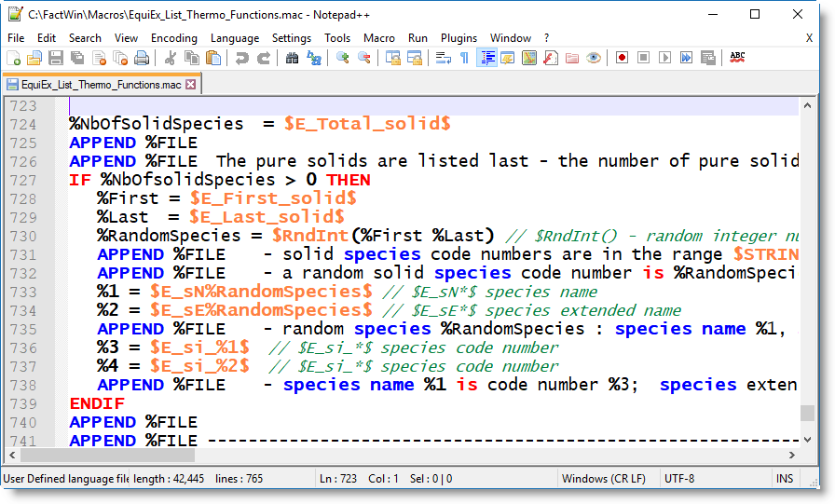Toggle synchronized horizontal scrolling
The image size is (835, 504).
point(415,58)
